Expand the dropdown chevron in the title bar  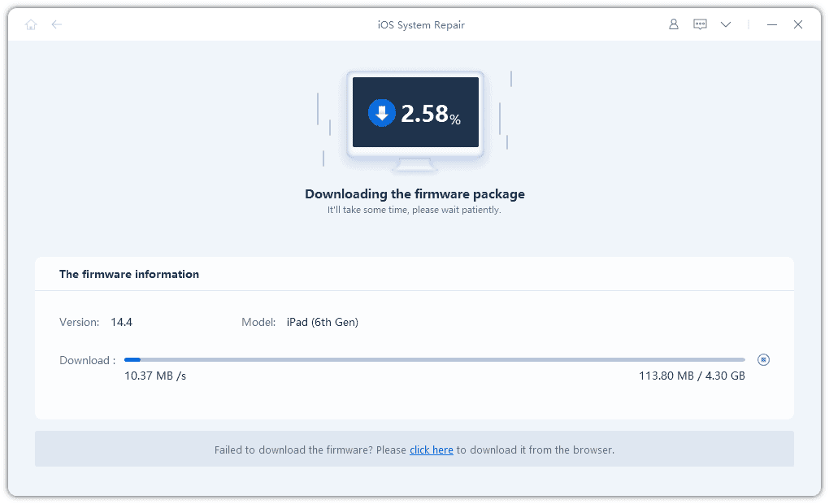[725, 24]
